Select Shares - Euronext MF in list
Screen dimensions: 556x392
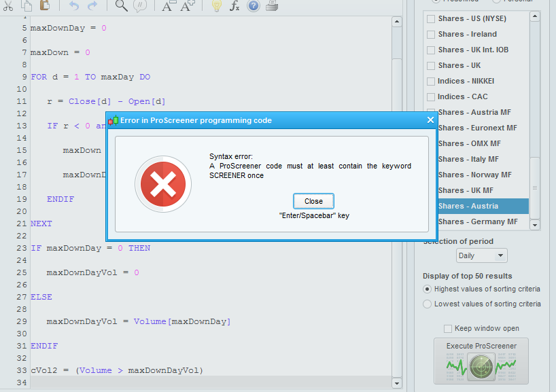pos(477,128)
